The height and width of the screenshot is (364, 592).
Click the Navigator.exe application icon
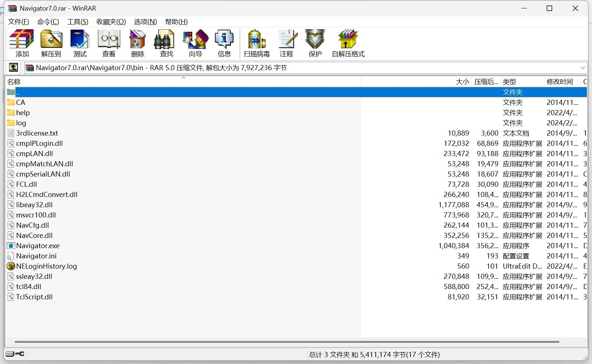(11, 246)
